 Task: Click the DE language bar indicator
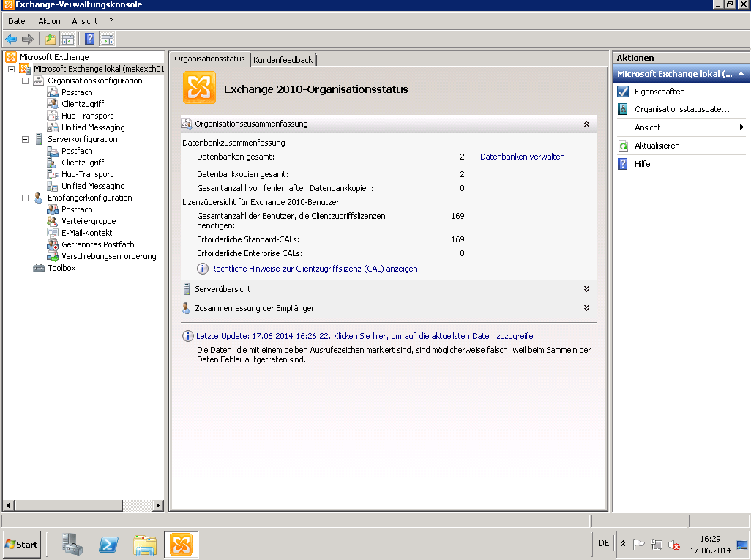point(604,543)
